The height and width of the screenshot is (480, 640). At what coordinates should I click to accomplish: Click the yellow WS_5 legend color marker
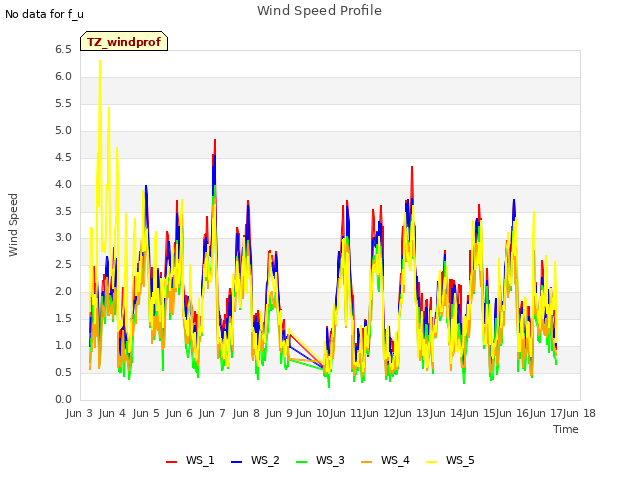(431, 462)
